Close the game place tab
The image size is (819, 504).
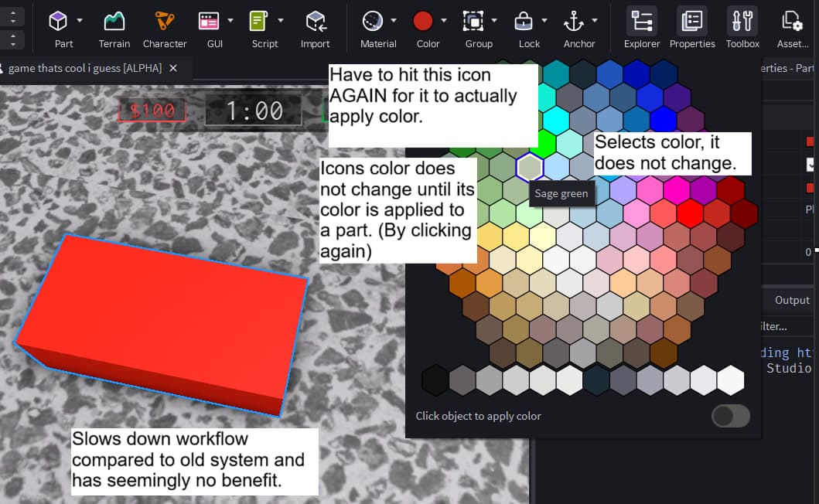[173, 68]
